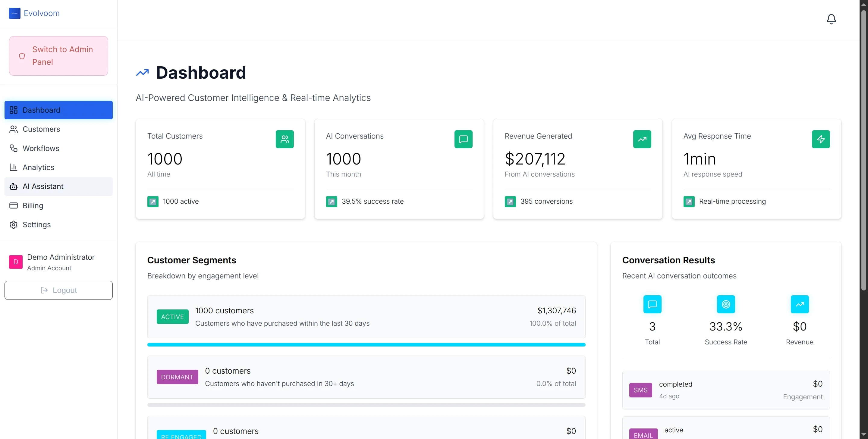Click the cyan Revenue trend icon

coord(799,304)
